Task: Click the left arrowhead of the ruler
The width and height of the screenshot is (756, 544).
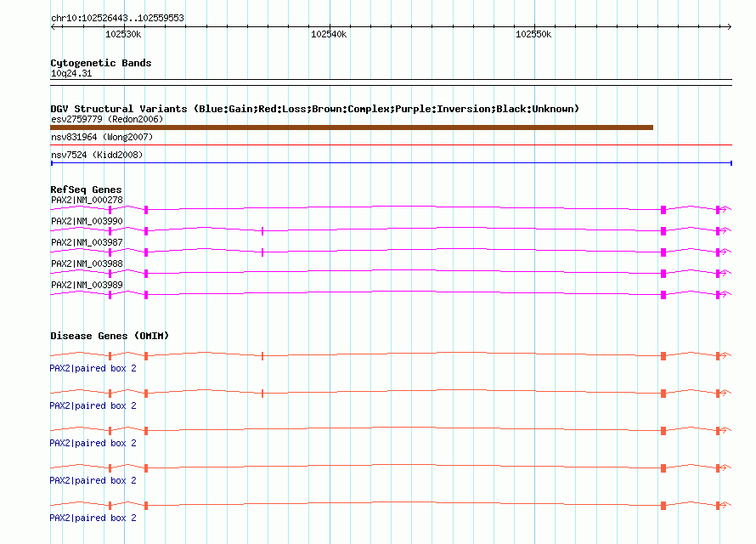Action: click(53, 27)
